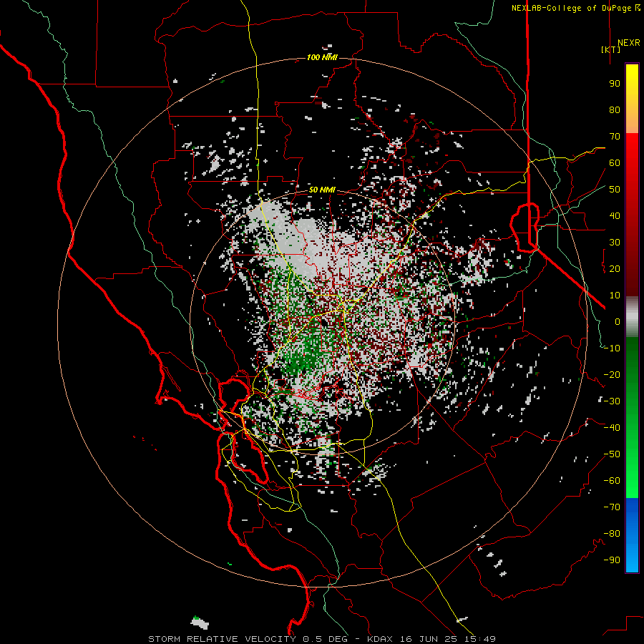Click the -90 value on velocity scale
Image resolution: width=644 pixels, height=644 pixels.
[x=612, y=560]
